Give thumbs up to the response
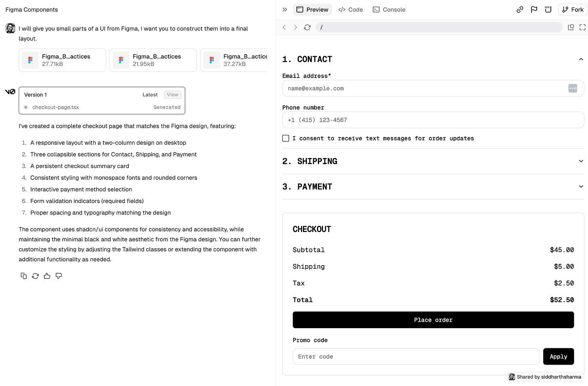The width and height of the screenshot is (588, 386). pos(47,276)
